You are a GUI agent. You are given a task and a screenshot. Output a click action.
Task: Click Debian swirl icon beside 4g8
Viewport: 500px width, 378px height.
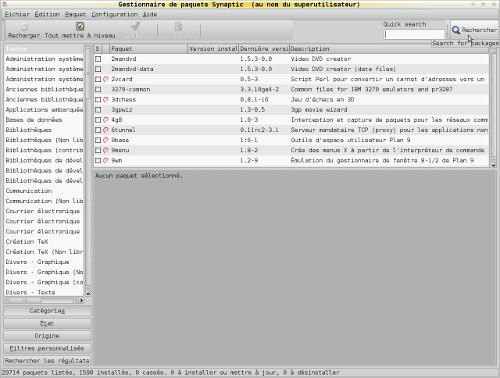pyautogui.click(x=106, y=120)
